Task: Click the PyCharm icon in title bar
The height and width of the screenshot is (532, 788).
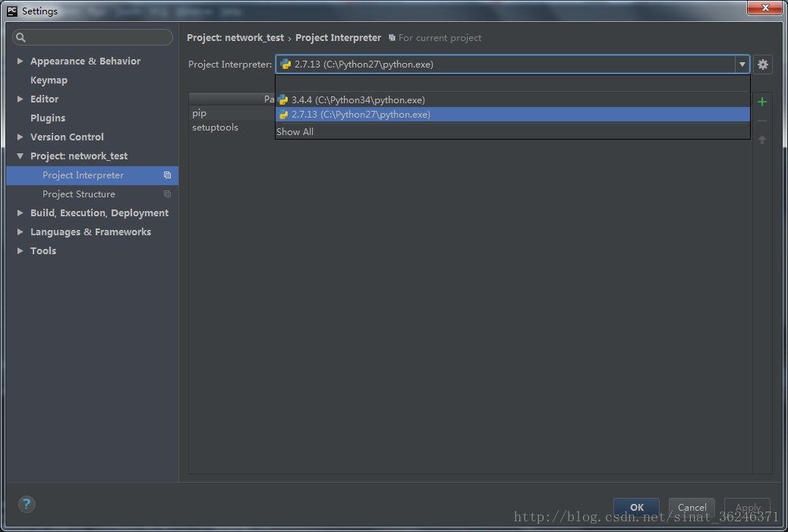Action: pyautogui.click(x=12, y=11)
